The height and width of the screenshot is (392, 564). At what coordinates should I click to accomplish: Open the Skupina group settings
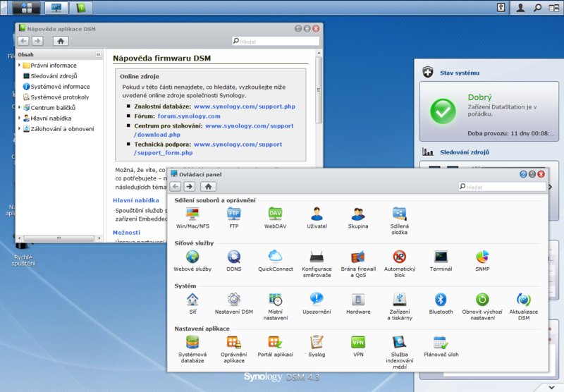(358, 217)
